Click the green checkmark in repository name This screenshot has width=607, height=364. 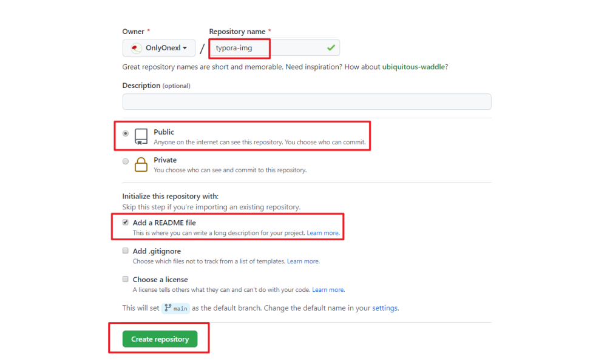331,47
